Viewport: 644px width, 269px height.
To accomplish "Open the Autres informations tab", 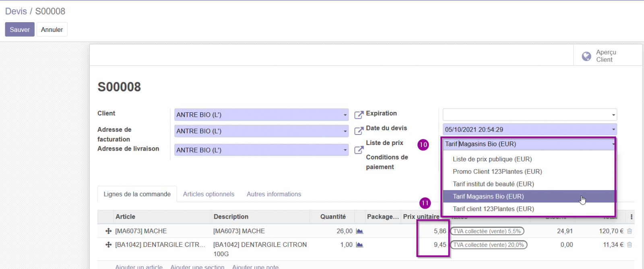I will (x=274, y=194).
